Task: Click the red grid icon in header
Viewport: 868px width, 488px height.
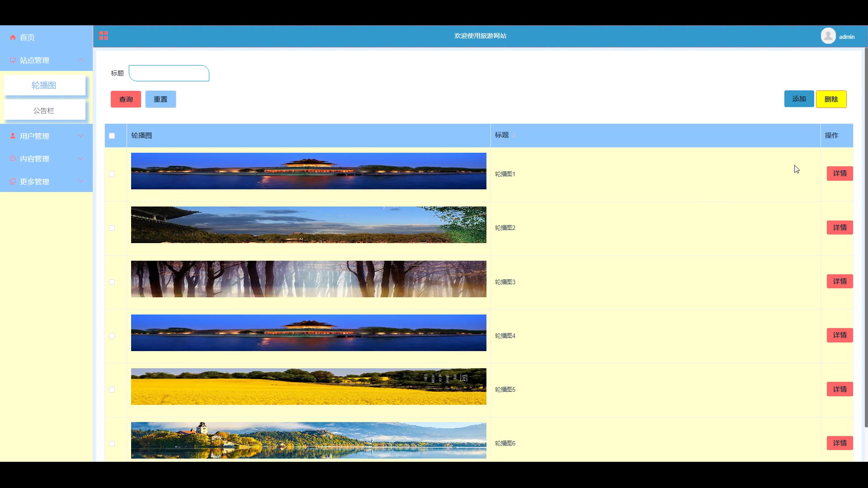Action: coord(104,36)
